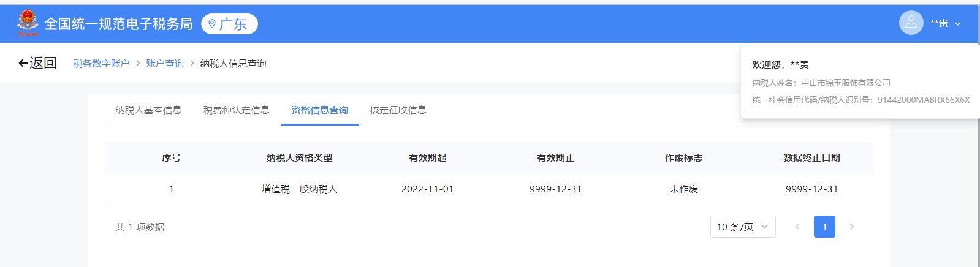Viewport: 980px width, 267px height.
Task: Click the 税务数字账户 breadcrumb link
Action: tap(101, 64)
